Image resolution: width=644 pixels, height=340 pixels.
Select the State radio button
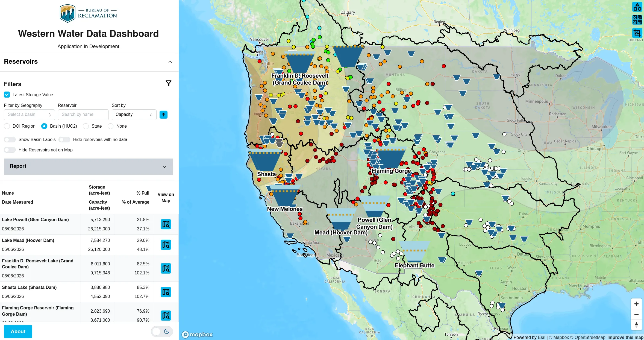pyautogui.click(x=86, y=126)
